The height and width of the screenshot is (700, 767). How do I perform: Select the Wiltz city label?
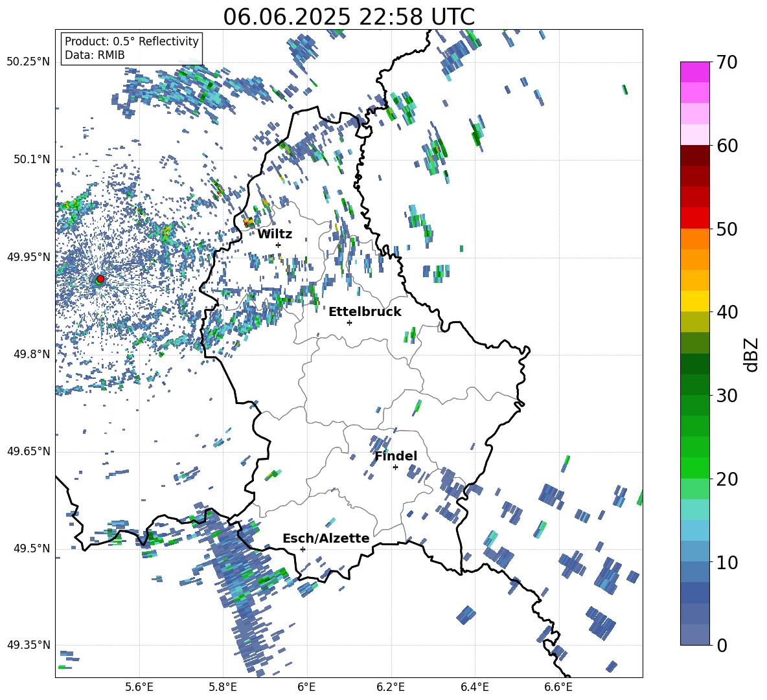click(275, 234)
